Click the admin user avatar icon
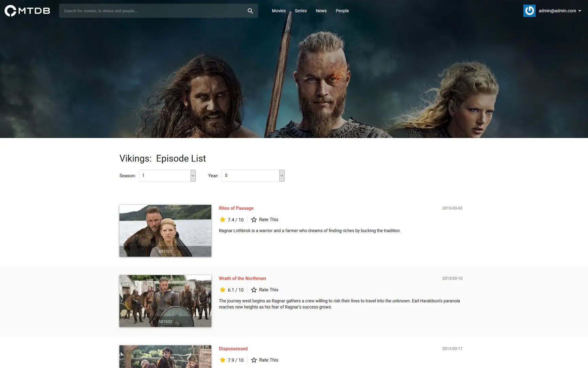This screenshot has height=368, width=588. tap(529, 11)
